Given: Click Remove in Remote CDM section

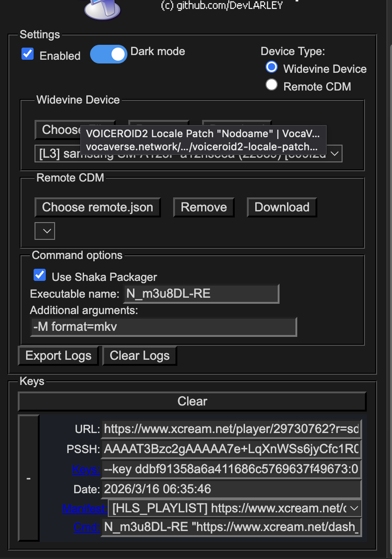Looking at the screenshot, I should (x=203, y=208).
